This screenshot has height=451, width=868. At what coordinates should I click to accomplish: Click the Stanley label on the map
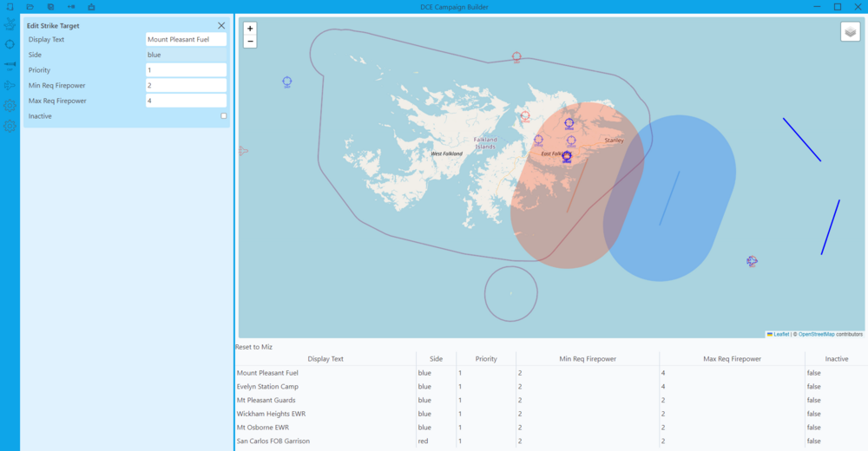(x=614, y=140)
